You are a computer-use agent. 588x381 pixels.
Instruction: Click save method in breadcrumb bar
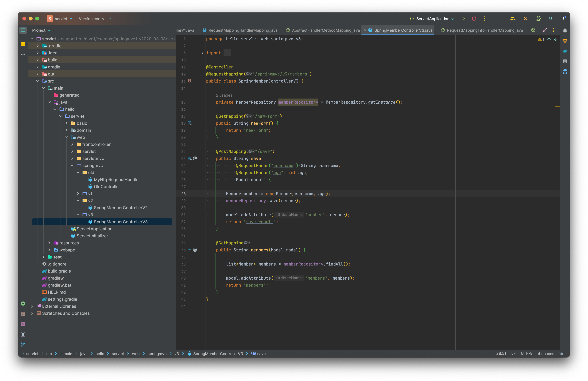[258, 353]
